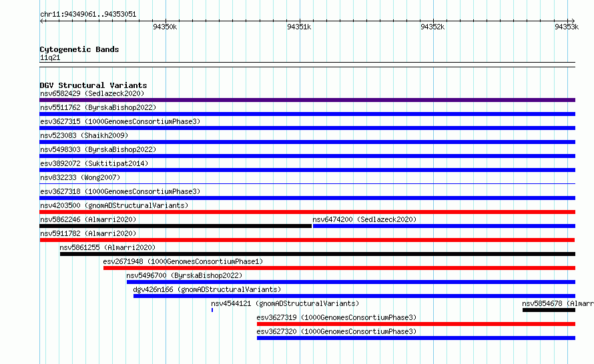Open esv3892072 (Suktitipat2014) variant label
594x364 pixels.
(94, 163)
